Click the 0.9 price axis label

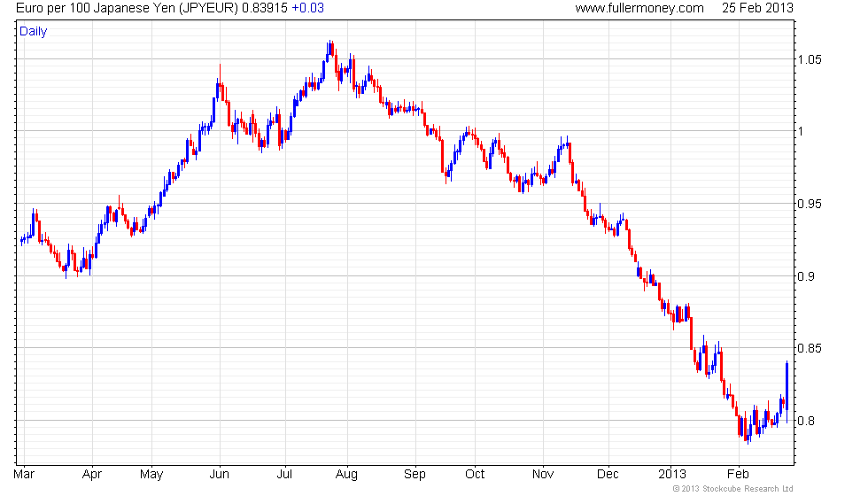(806, 276)
